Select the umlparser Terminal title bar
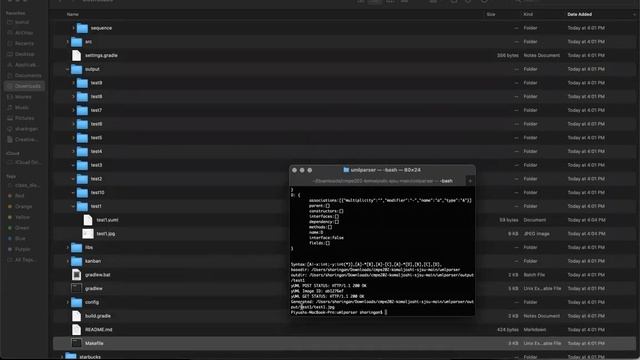 coord(382,170)
